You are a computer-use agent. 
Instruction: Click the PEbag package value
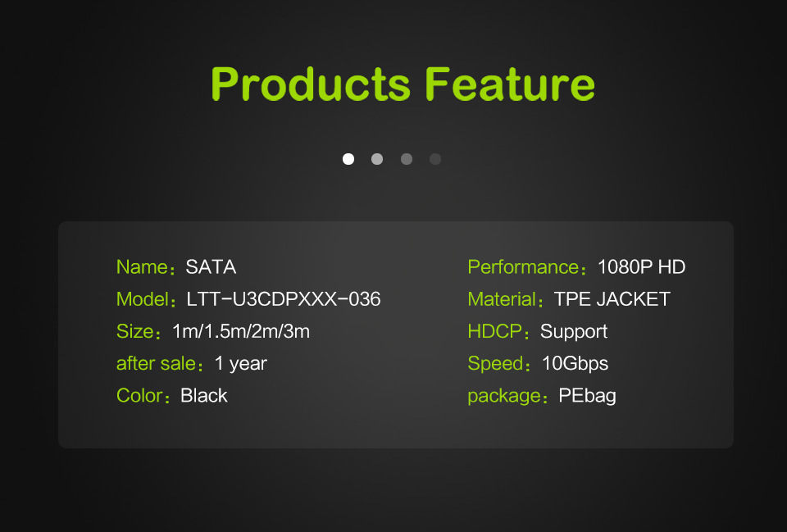(x=587, y=396)
